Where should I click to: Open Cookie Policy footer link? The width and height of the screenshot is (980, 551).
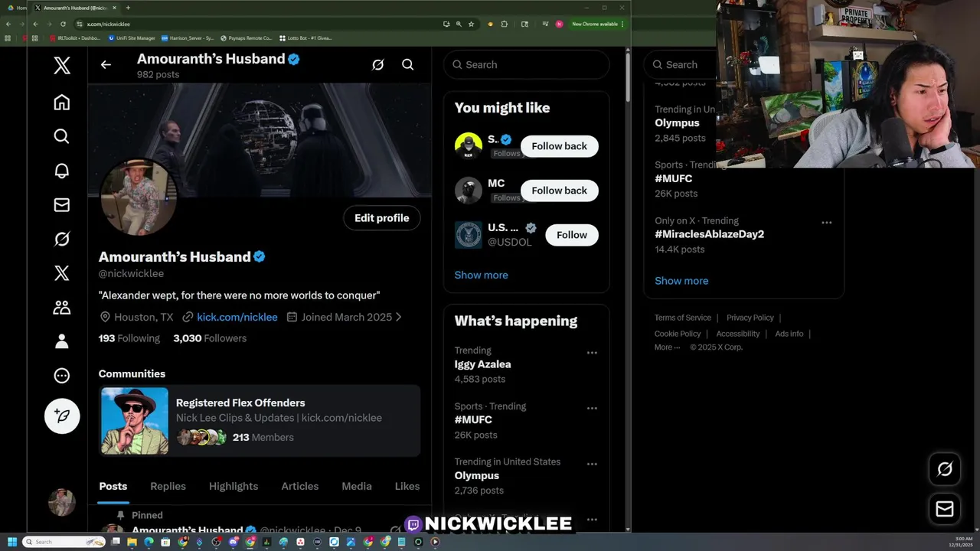pyautogui.click(x=678, y=334)
